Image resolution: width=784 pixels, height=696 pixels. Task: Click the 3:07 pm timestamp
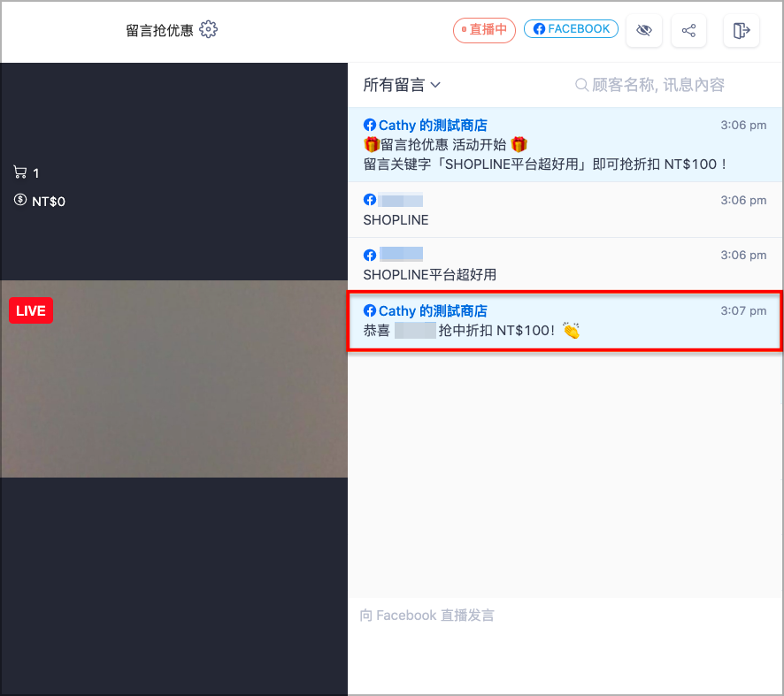pos(743,310)
